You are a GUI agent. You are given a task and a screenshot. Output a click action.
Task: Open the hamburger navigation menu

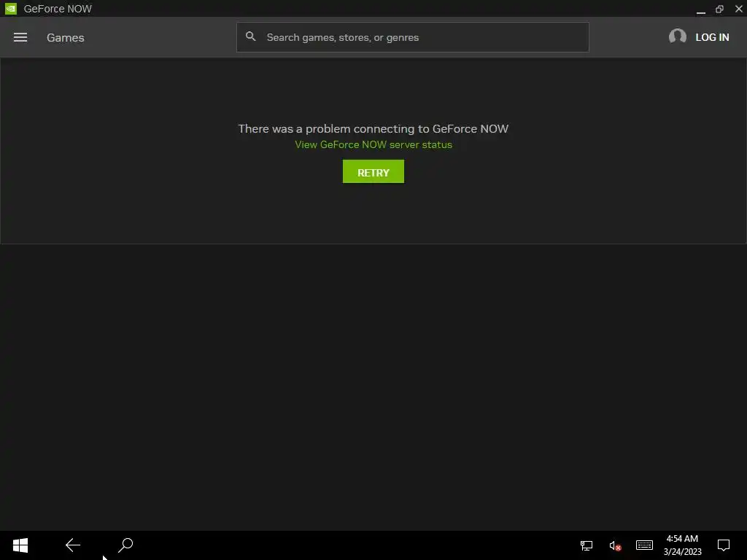pyautogui.click(x=20, y=37)
